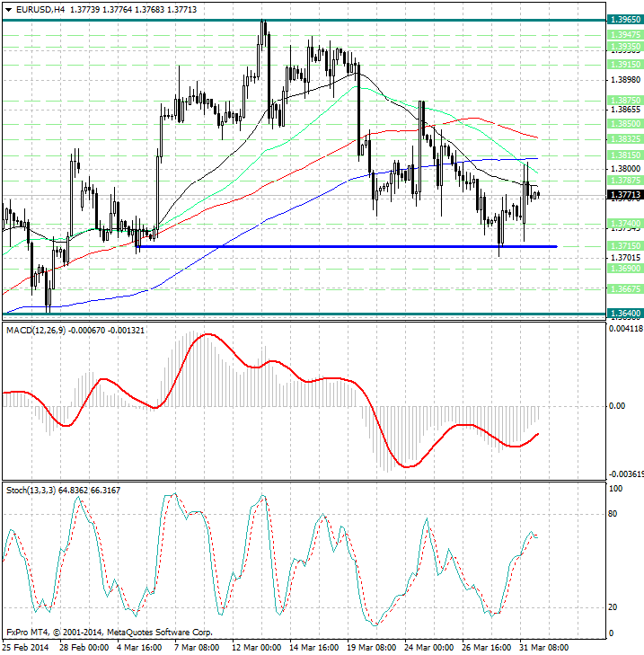Image resolution: width=644 pixels, height=655 pixels.
Task: Select the MACD(12,26,9) indicator label
Action: point(36,331)
